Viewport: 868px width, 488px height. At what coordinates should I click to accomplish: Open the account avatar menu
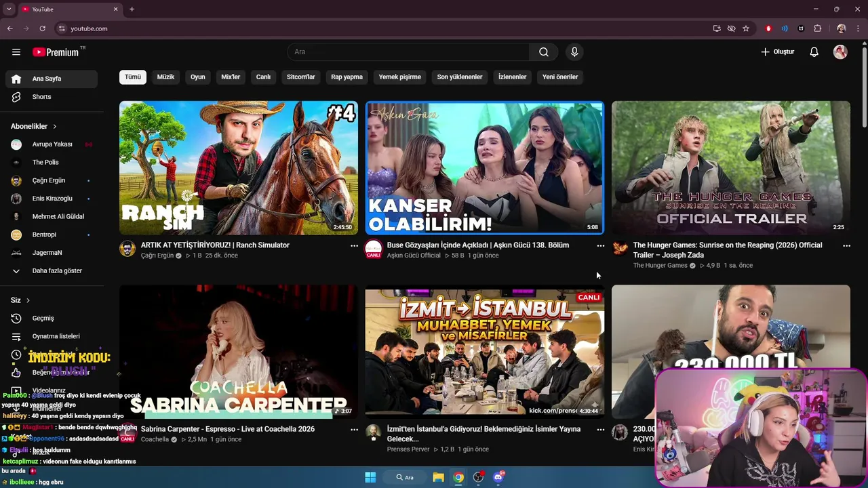coord(840,52)
